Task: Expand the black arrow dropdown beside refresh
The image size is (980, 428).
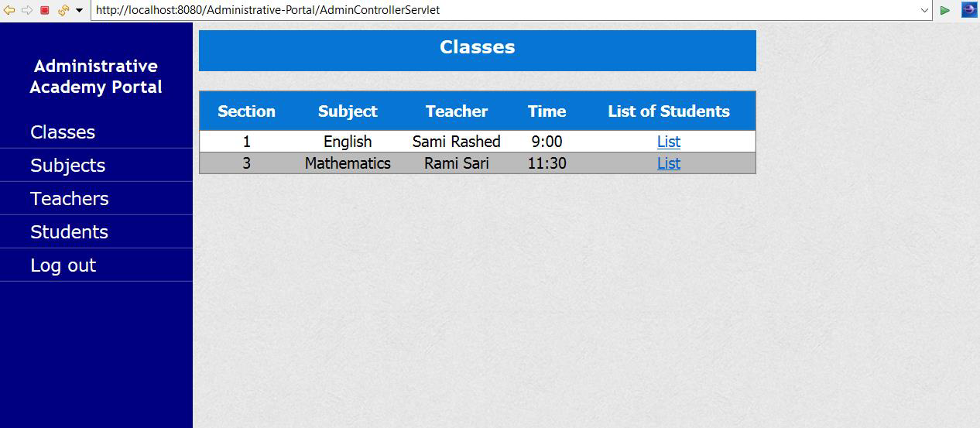Action: pyautogui.click(x=79, y=10)
